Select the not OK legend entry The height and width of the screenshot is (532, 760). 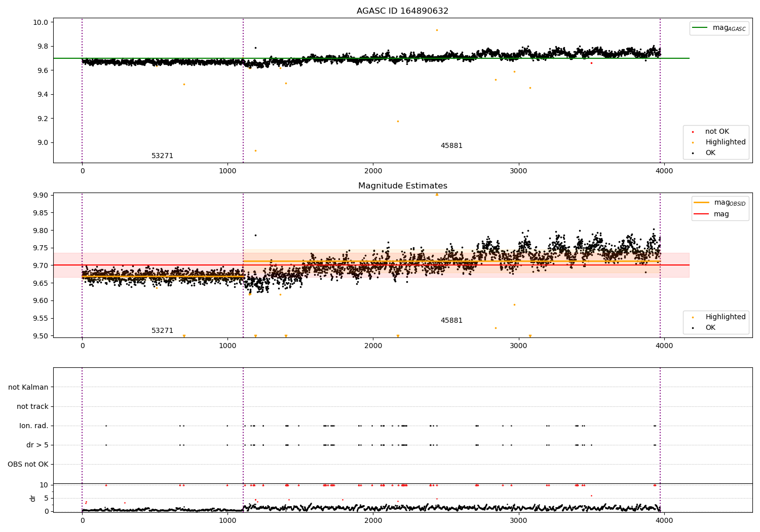point(717,131)
